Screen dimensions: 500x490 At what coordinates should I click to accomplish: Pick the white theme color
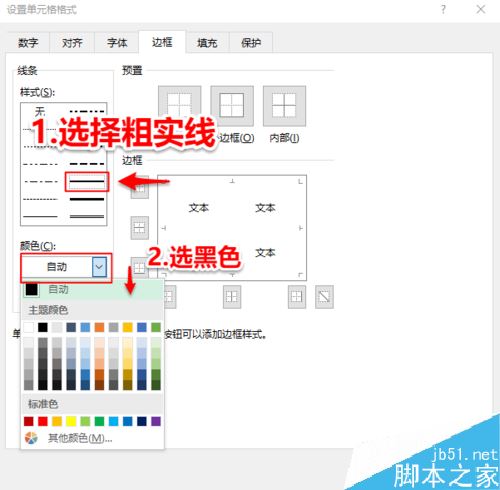[x=29, y=327]
